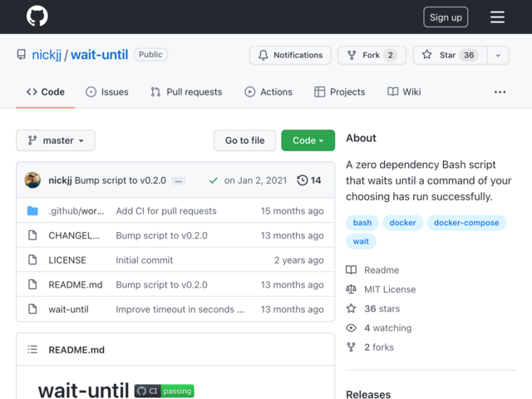Open latest commit Bump script to v0.2.0
Screen dimensions: 532x399
pyautogui.click(x=121, y=180)
